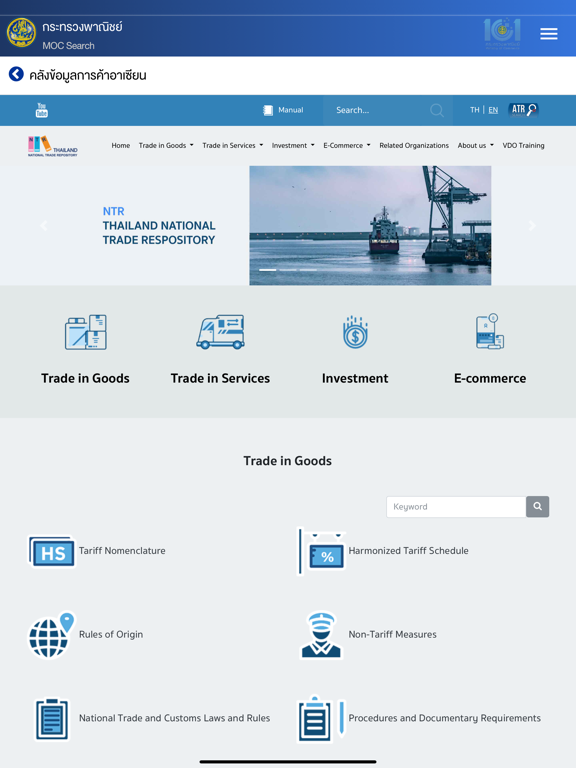Click the E-commerce category label
576x768 pixels.
490,378
